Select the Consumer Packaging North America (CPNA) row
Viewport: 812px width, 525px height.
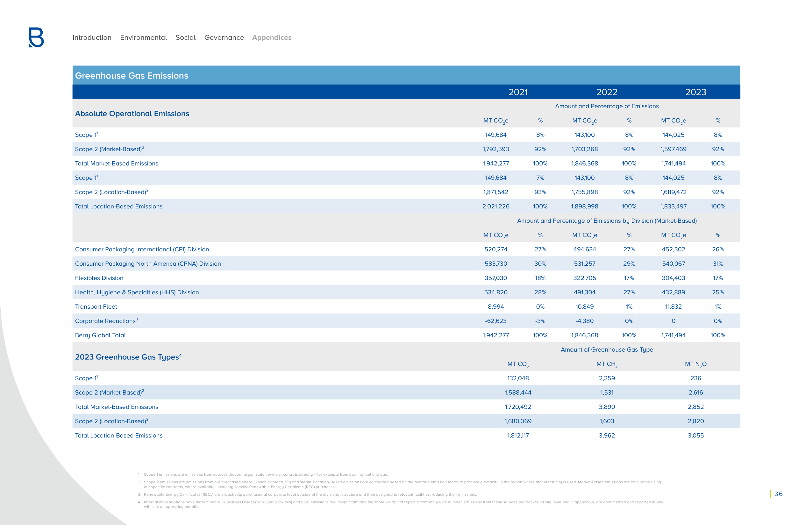coord(406,263)
